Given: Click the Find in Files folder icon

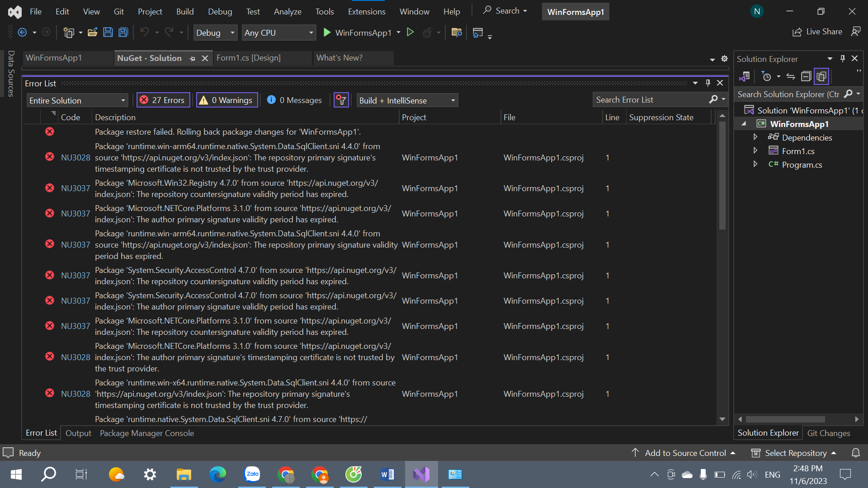Looking at the screenshot, I should click(x=457, y=33).
